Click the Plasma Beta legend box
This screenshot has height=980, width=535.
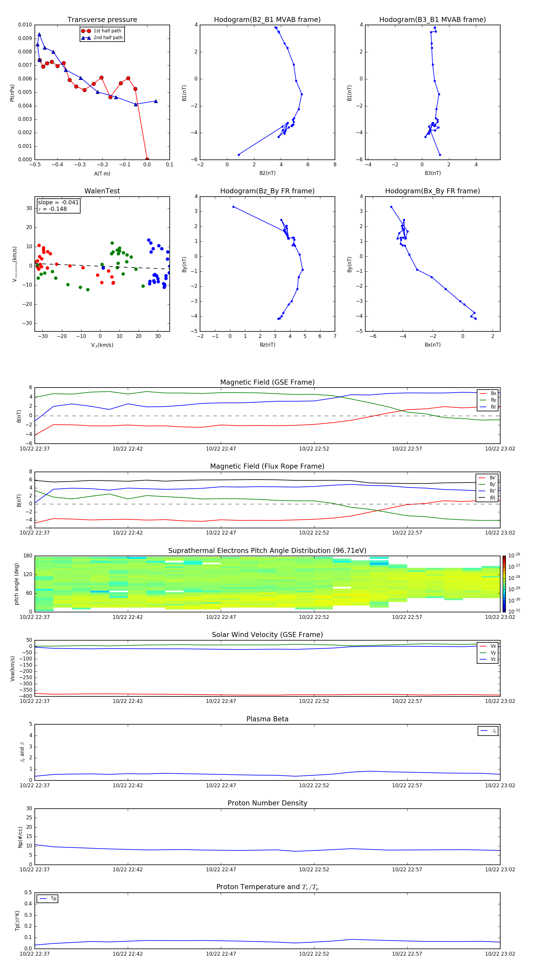(x=488, y=731)
